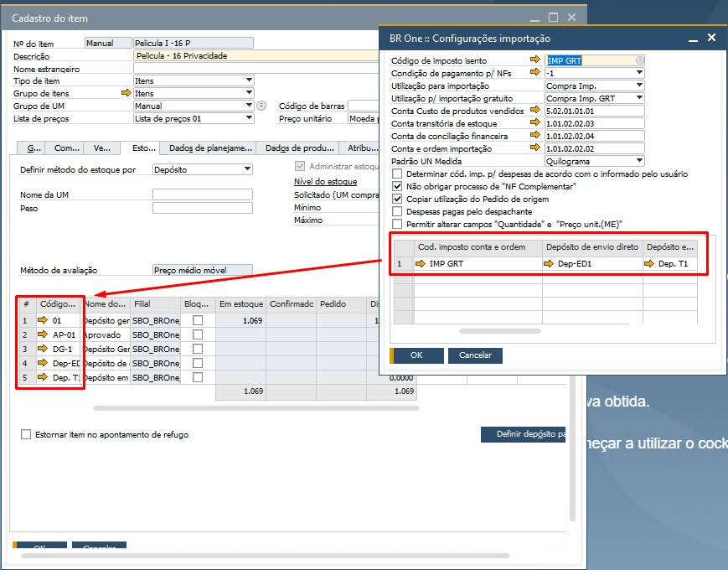
Task: Click the Peso input field
Action: [x=203, y=208]
